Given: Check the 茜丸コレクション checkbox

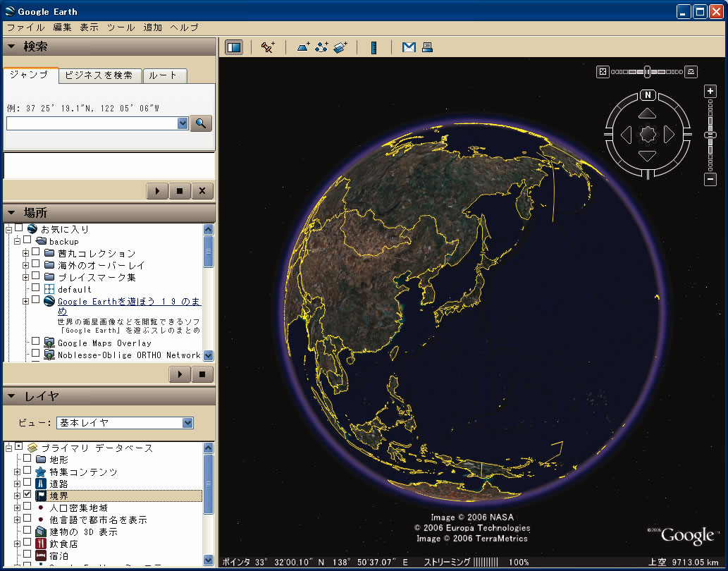Looking at the screenshot, I should coord(36,252).
